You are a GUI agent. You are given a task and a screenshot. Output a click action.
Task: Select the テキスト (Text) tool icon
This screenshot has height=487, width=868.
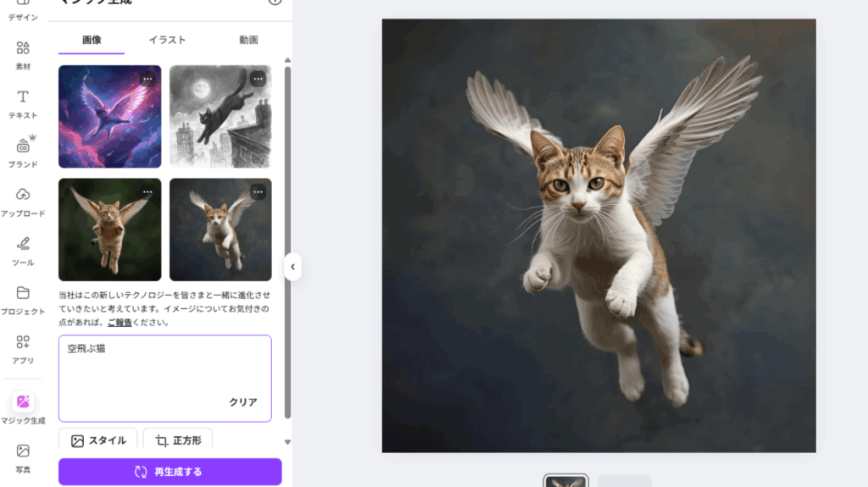click(x=23, y=97)
